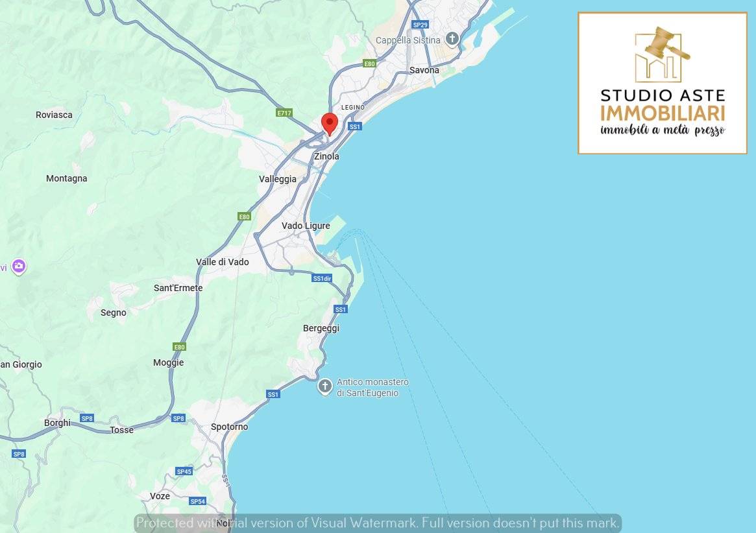Click the Spotorno town label
The image size is (756, 533).
point(230,427)
